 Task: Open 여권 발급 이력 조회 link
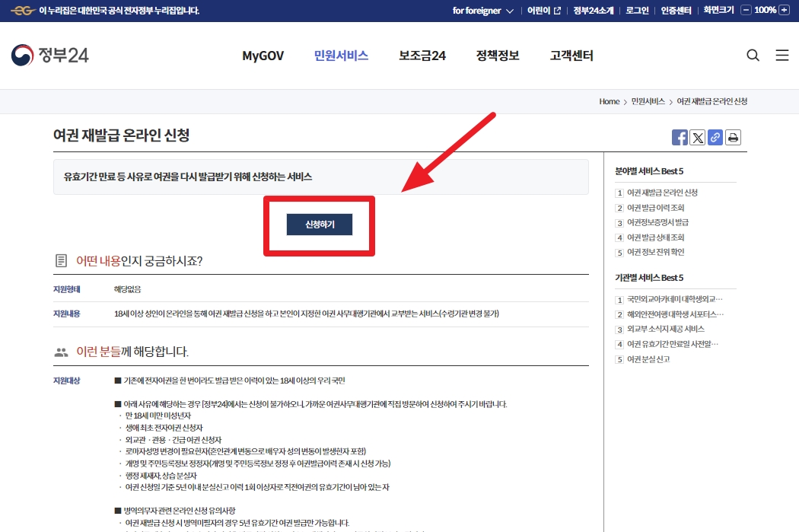(x=655, y=208)
